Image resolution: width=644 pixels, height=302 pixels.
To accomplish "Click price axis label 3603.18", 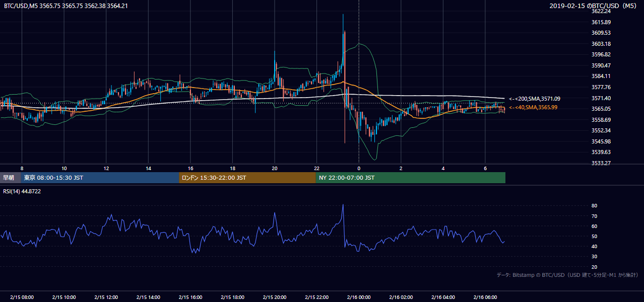I will (x=601, y=44).
